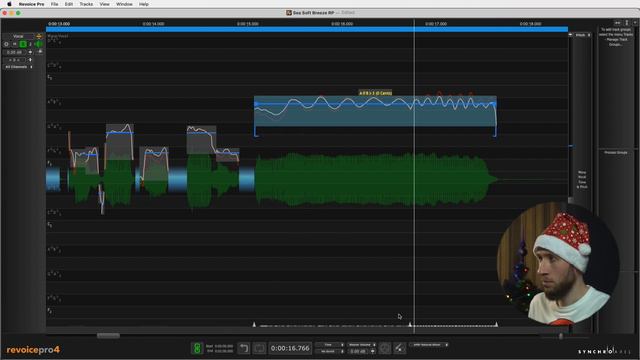Open the Edit menu
Screen dimensions: 640x360
(69, 4)
